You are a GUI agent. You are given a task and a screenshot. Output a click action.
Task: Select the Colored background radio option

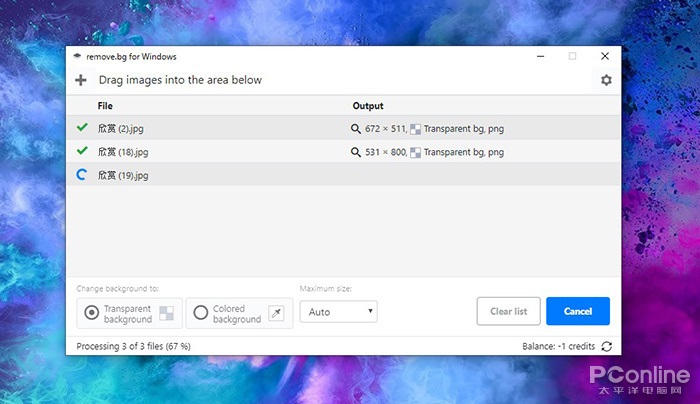200,312
